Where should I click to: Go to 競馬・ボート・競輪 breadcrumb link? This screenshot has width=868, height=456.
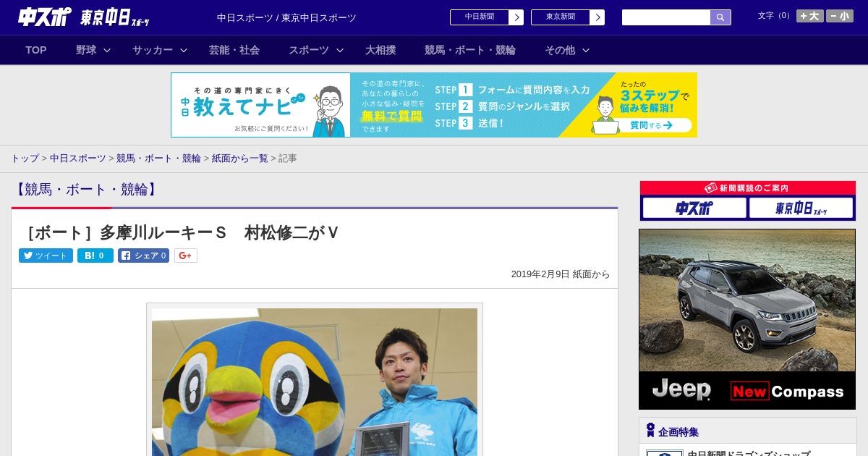click(158, 158)
